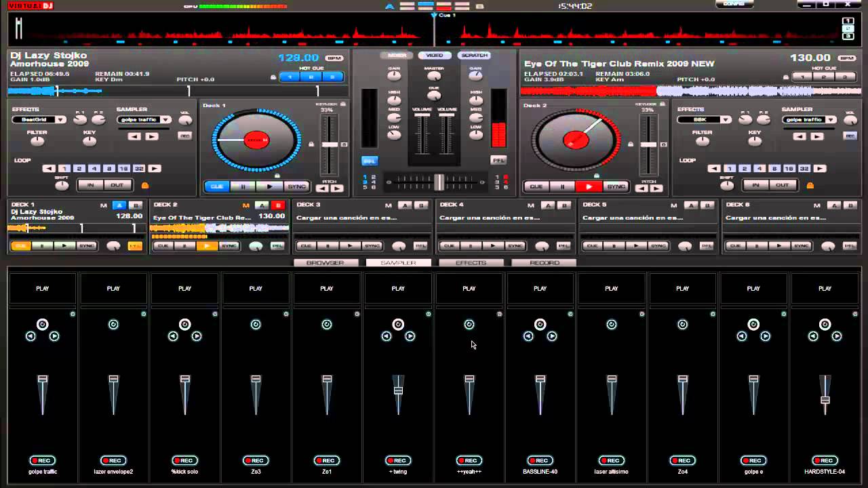Click the Deck 1 FILTER knob

[37, 141]
